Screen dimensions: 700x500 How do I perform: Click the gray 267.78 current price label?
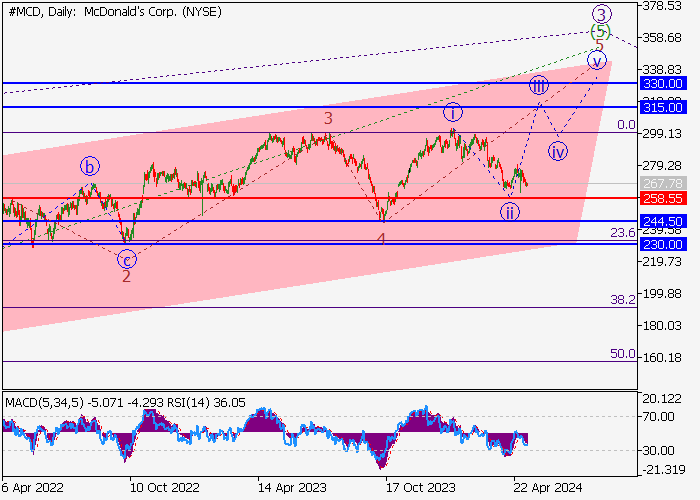(x=663, y=183)
